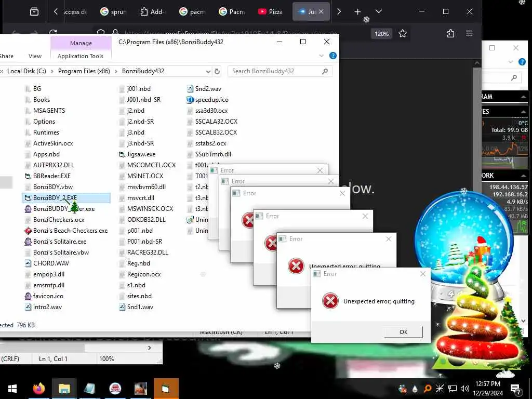Image resolution: width=532 pixels, height=399 pixels.
Task: Switch to the Add- browser tab
Action: click(152, 12)
